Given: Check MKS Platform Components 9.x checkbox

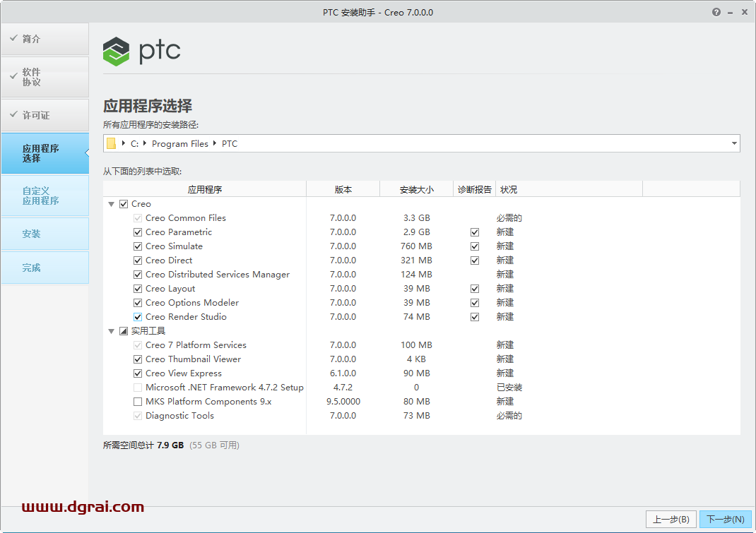Looking at the screenshot, I should 138,402.
